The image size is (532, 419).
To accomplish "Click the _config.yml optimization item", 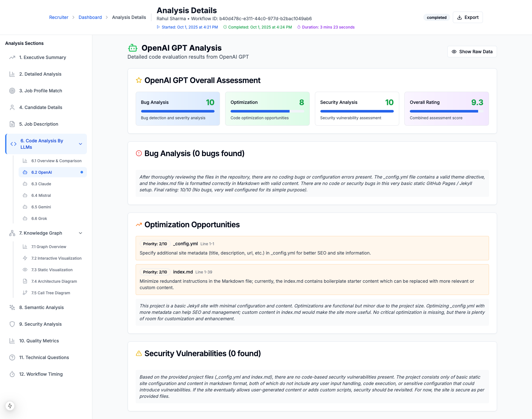I will tap(312, 248).
